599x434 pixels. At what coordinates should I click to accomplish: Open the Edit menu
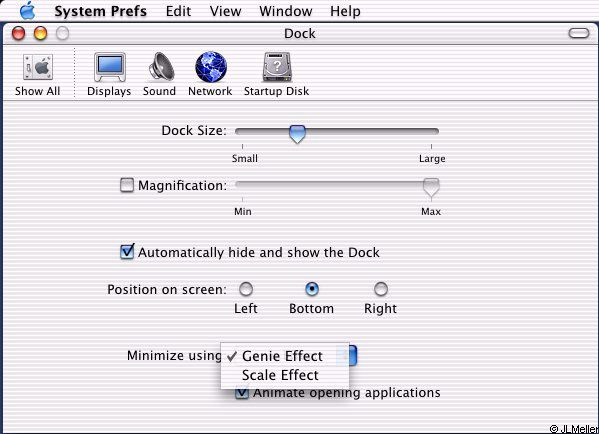pos(178,11)
